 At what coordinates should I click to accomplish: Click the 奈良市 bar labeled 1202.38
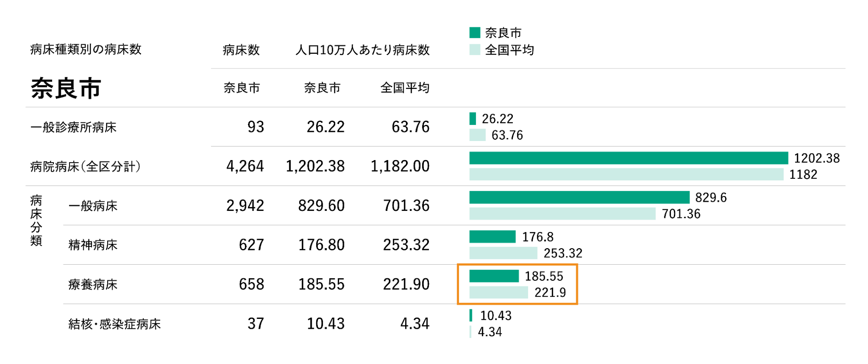pyautogui.click(x=628, y=158)
